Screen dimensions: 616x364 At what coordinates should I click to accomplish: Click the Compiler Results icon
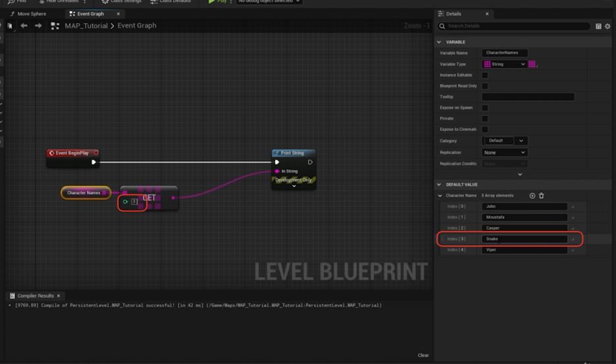(x=13, y=296)
